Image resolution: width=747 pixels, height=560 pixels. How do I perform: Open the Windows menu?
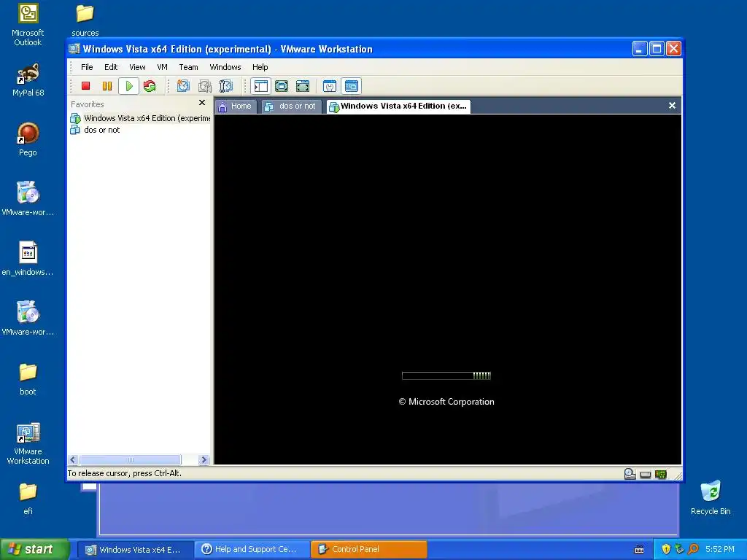coord(225,67)
